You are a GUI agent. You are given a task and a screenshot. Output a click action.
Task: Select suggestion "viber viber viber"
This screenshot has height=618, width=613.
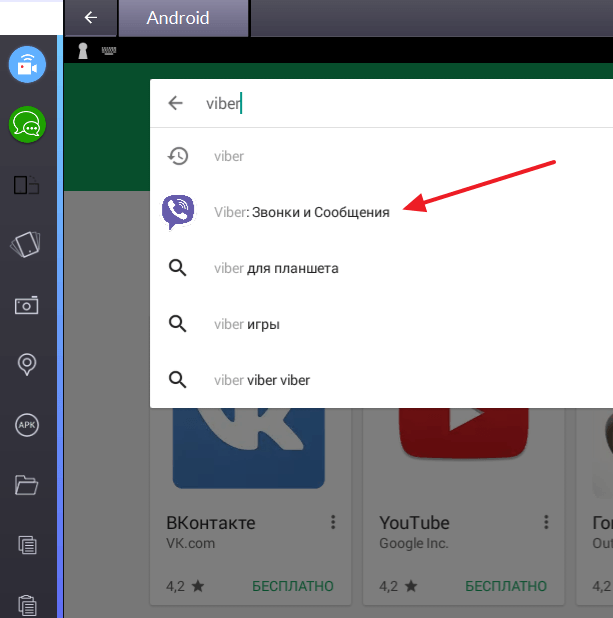262,380
